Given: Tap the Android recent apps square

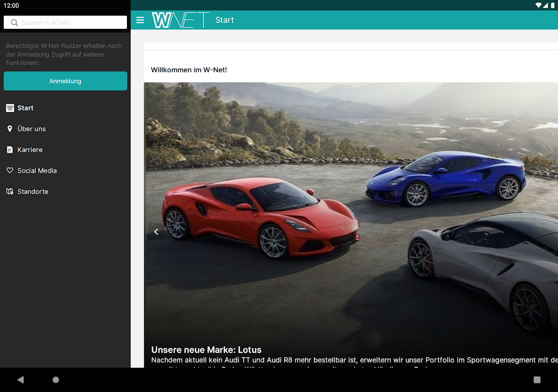Looking at the screenshot, I should pos(537,380).
